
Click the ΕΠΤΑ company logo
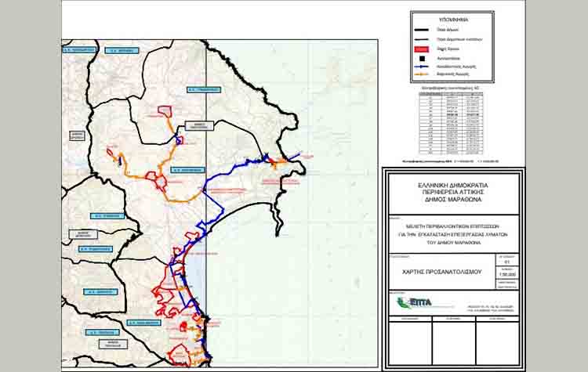pyautogui.click(x=415, y=303)
